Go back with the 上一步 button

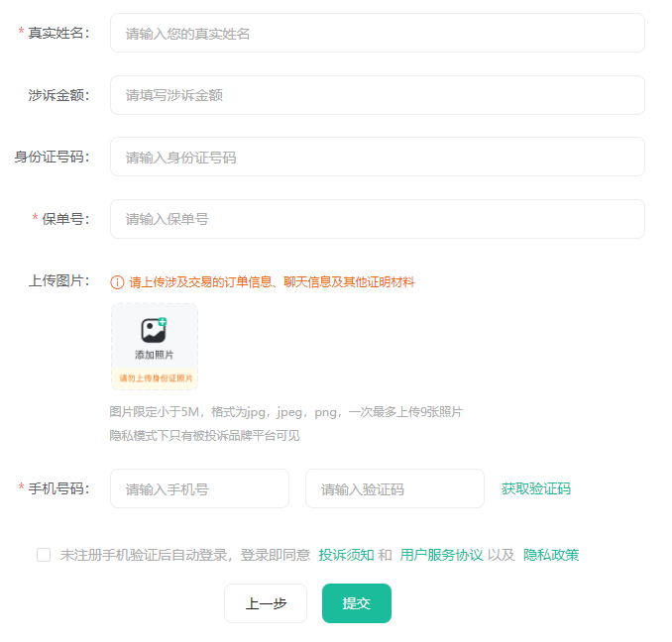(x=266, y=603)
